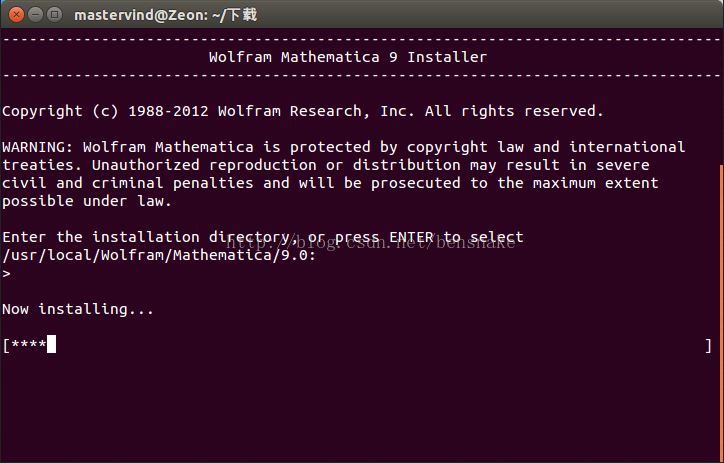Click the 'WARNING: Wolfram Mathematica is protected' line
This screenshot has height=463, width=724.
[x=344, y=147]
